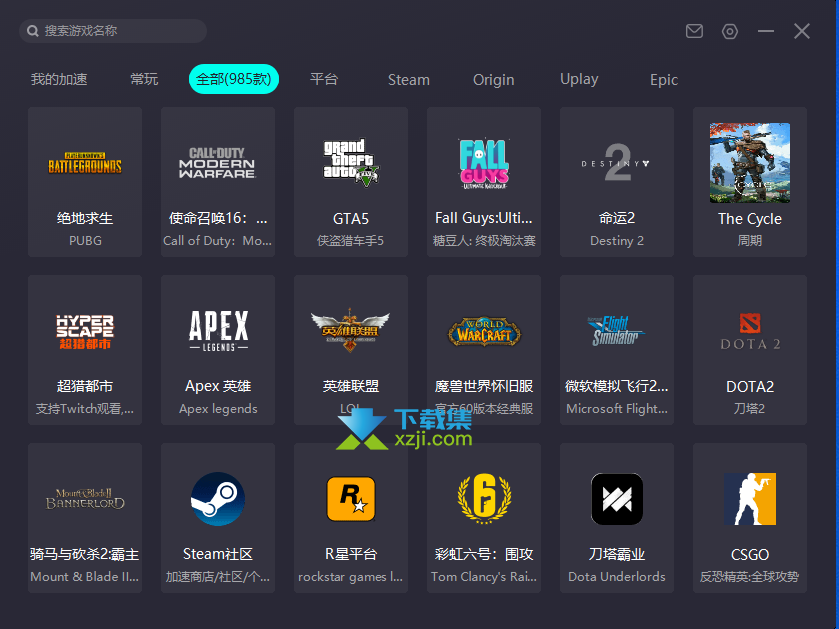Click the DOTA2 title text

(x=750, y=387)
